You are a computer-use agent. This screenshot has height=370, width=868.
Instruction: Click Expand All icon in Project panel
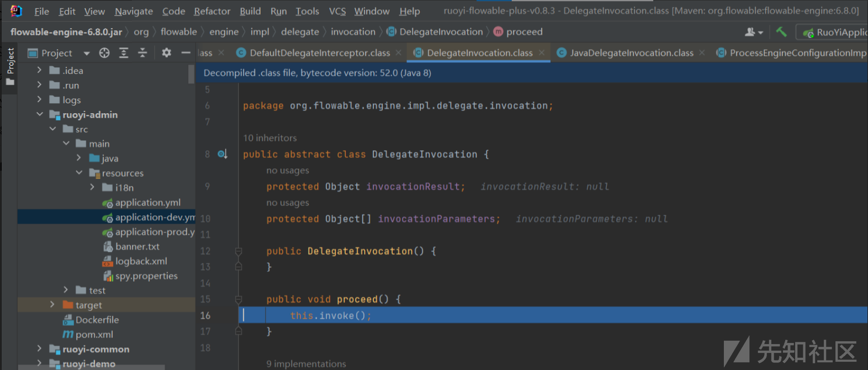pos(124,53)
